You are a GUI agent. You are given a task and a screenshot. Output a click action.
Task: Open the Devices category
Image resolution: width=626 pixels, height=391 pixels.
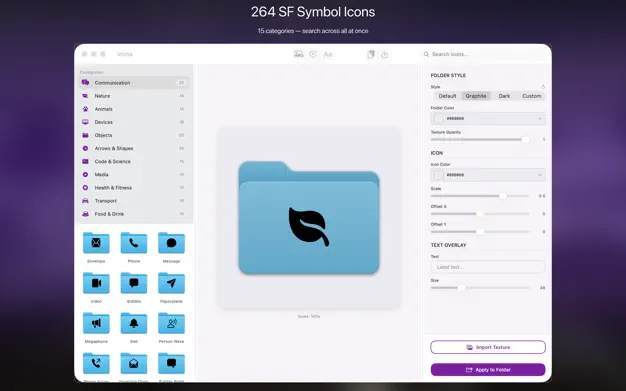tap(134, 122)
